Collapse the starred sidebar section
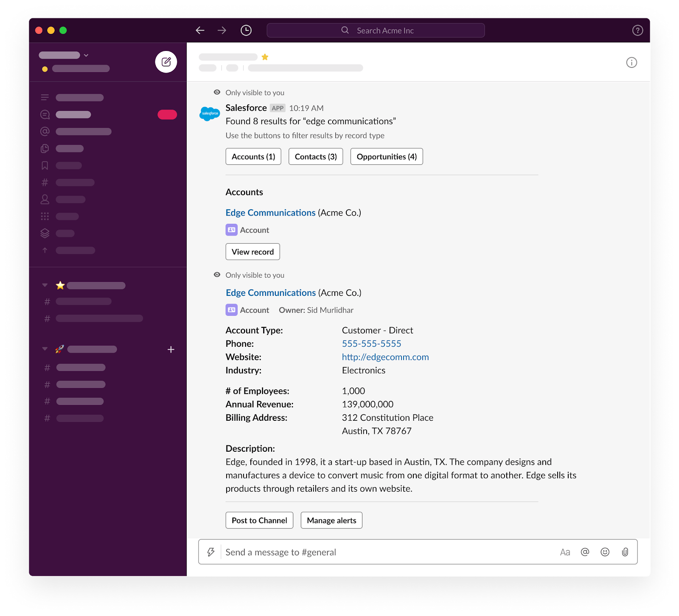Screen dimensions: 679x616 pyautogui.click(x=45, y=285)
